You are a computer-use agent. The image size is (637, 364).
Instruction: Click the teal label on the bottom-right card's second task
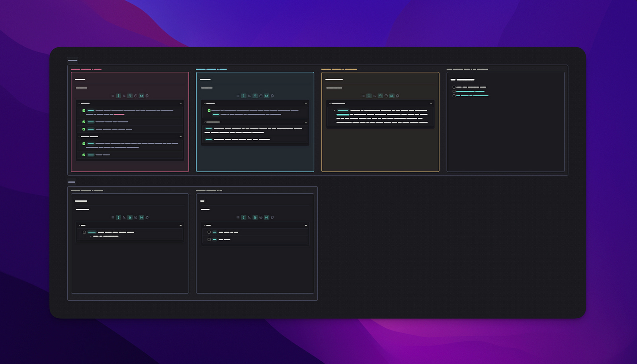[x=215, y=239]
